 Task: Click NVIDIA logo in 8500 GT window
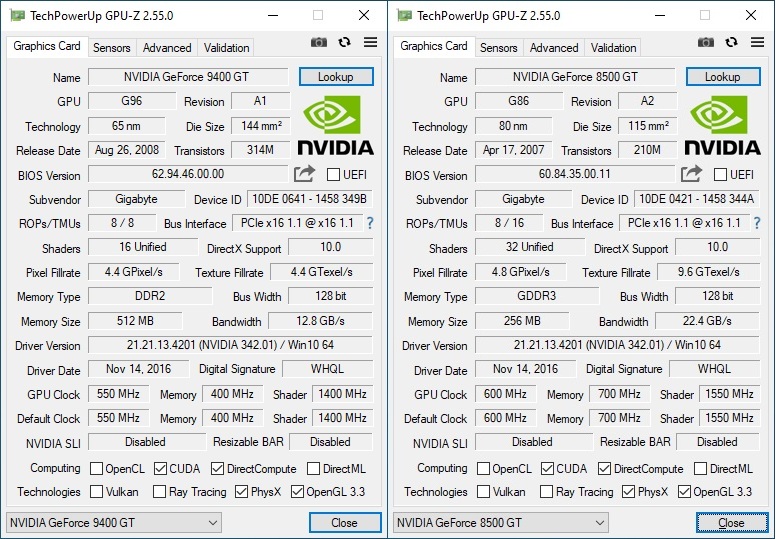(723, 125)
